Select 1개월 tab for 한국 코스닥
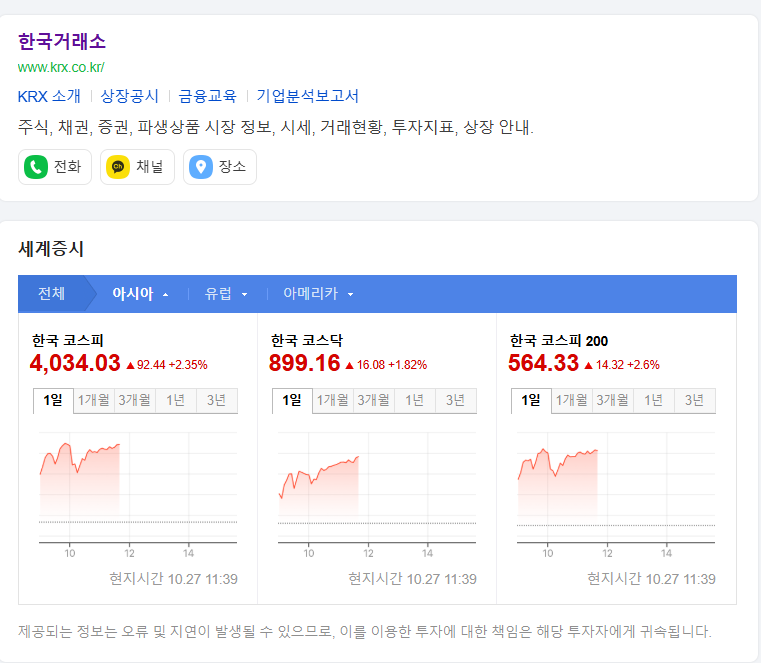 [x=333, y=400]
